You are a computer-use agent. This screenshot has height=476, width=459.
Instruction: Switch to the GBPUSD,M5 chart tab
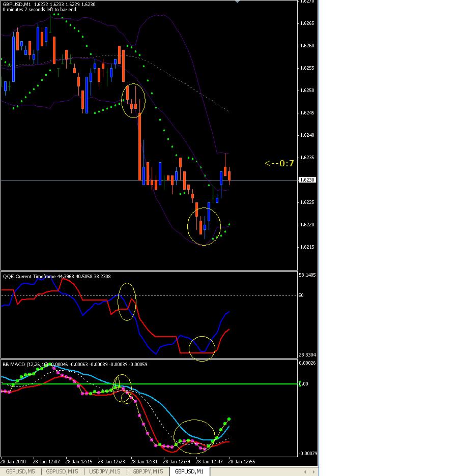point(20,471)
